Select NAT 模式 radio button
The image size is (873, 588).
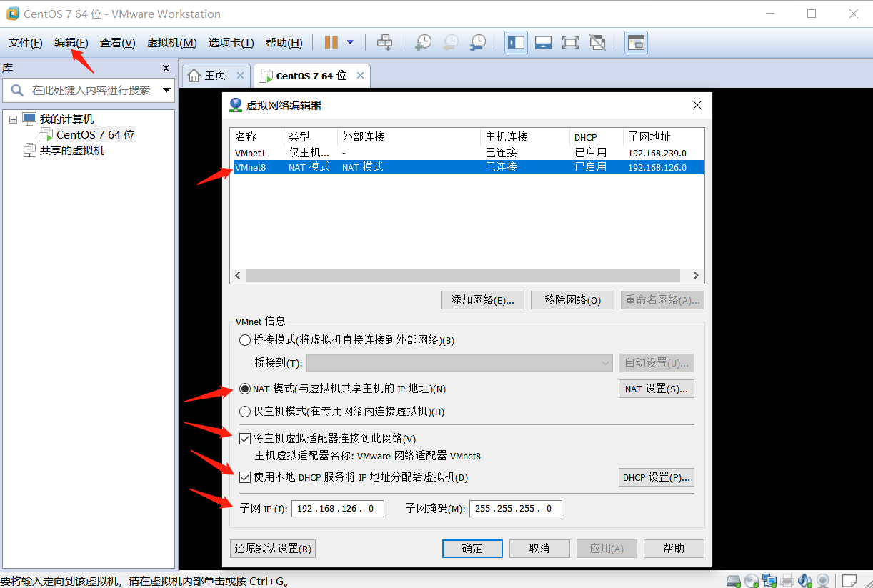[245, 389]
